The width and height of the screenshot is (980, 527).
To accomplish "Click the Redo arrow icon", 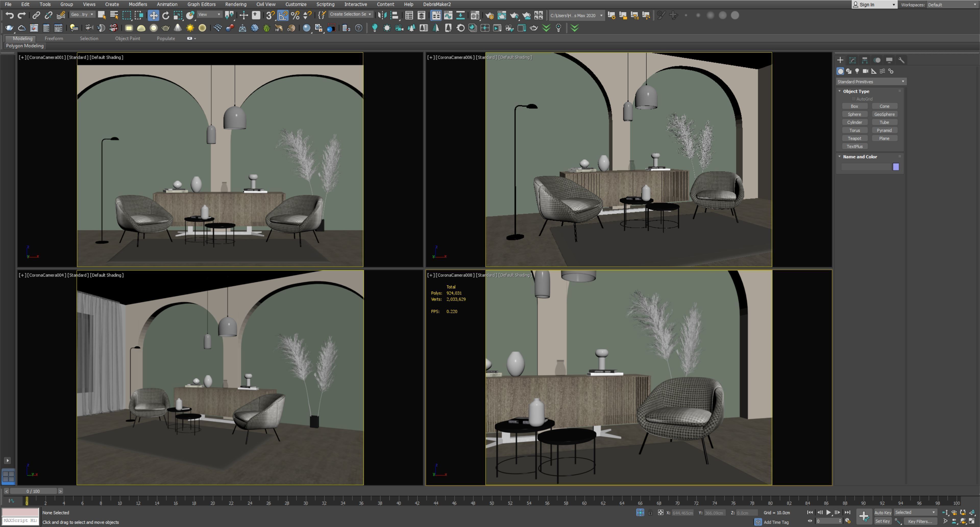I will pos(22,15).
